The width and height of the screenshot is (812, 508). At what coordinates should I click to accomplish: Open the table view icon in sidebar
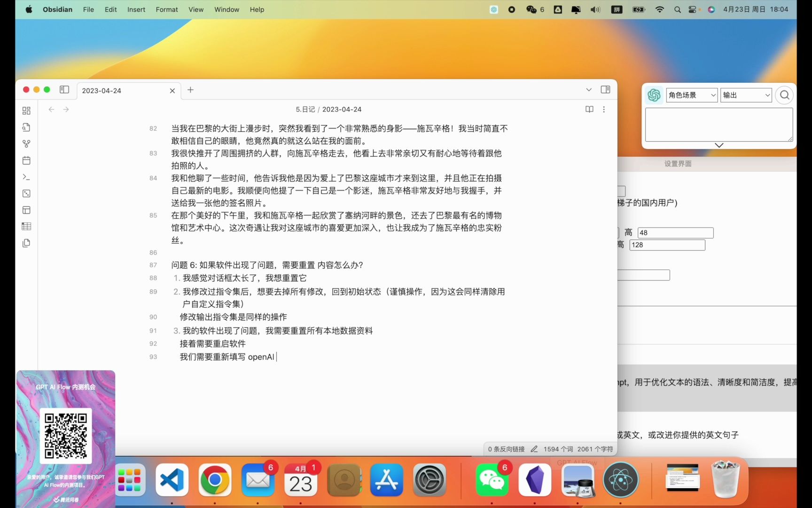[26, 226]
